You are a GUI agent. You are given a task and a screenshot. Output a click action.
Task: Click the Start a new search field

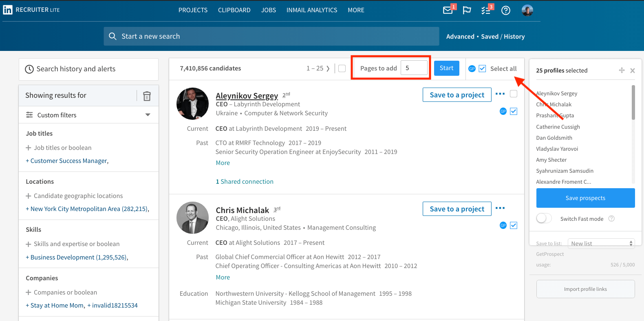(271, 36)
